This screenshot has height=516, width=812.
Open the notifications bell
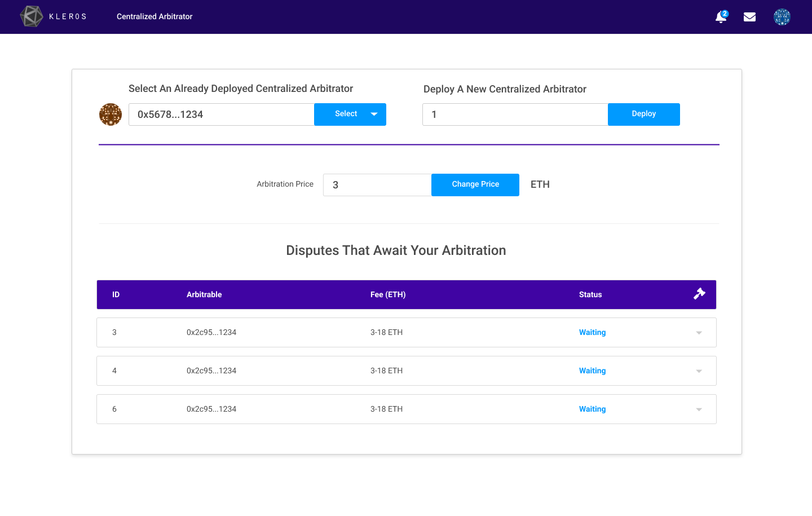721,16
